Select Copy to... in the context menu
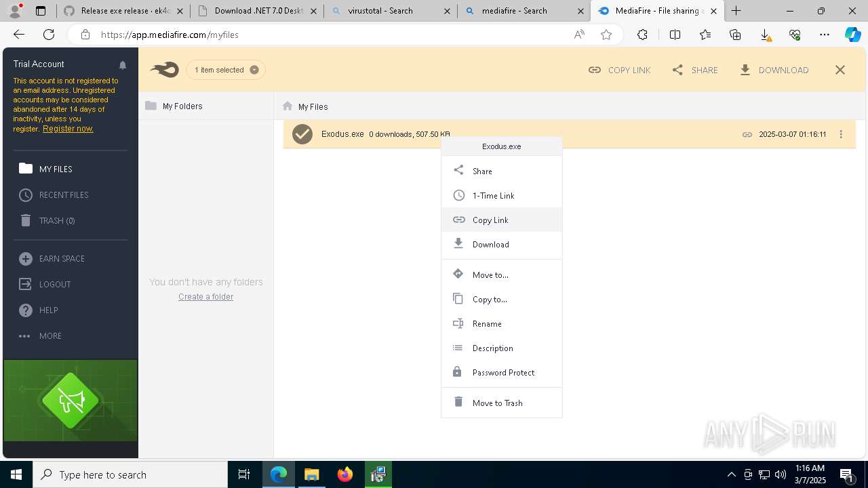This screenshot has height=488, width=868. (502, 299)
